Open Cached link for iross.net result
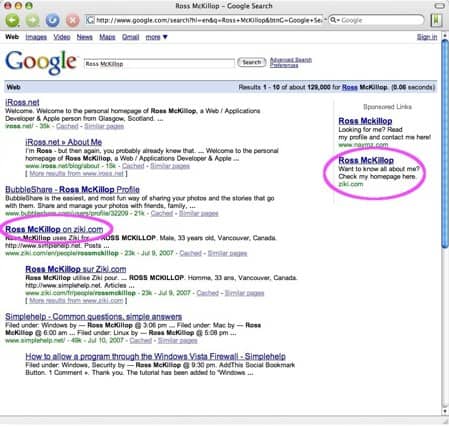 point(67,126)
